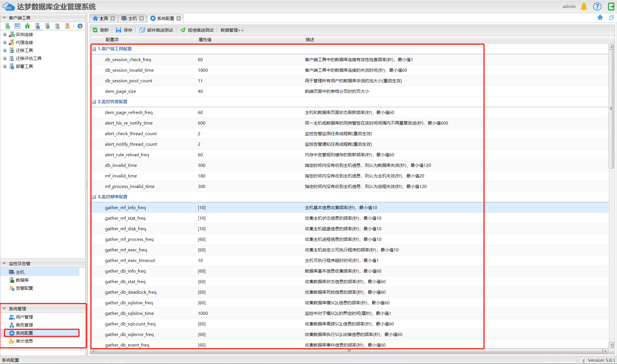Open the help question mark icon
Image resolution: width=617 pixels, height=364 pixels.
597,7
